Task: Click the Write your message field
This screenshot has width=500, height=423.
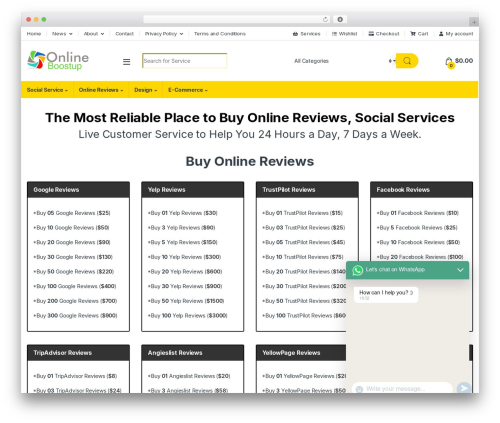Action: pos(402,389)
